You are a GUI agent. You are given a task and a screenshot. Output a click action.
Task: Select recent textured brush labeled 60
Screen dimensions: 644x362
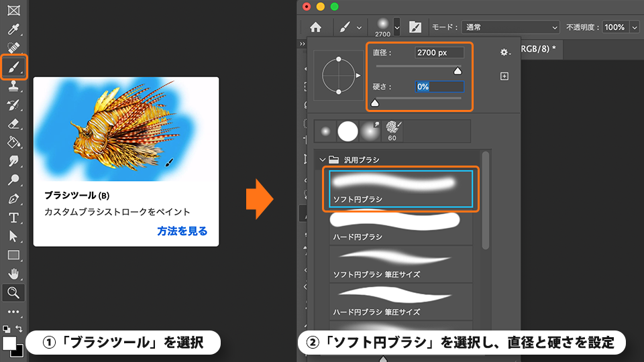pyautogui.click(x=392, y=131)
